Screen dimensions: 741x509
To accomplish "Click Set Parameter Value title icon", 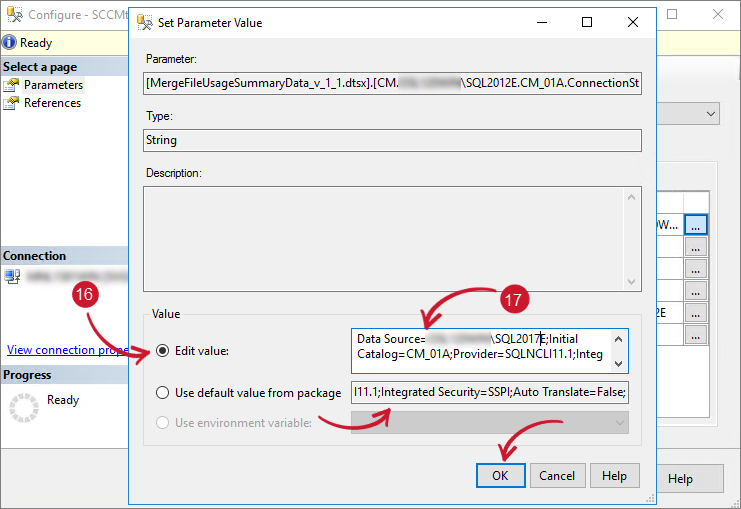I will coord(145,22).
